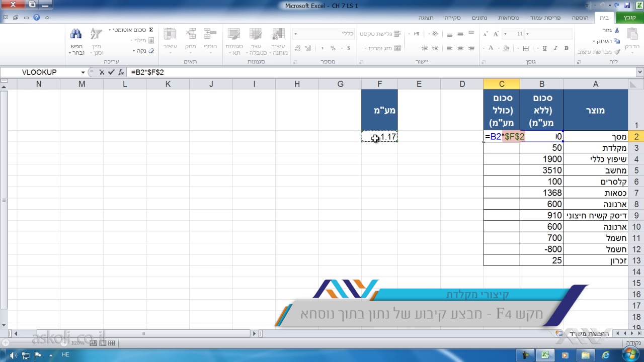The height and width of the screenshot is (362, 644).
Task: Click Merge and Center (מזג ומרכז)
Action: (382, 48)
